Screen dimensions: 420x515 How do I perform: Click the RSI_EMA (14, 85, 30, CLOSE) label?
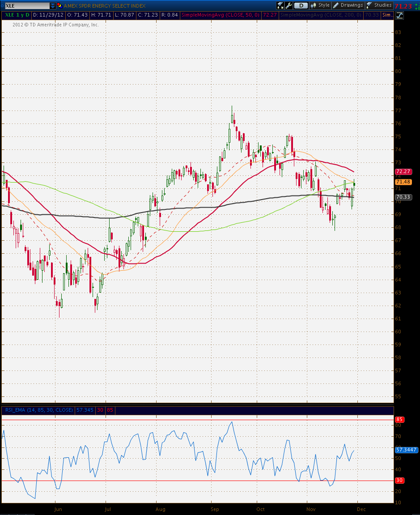[39, 410]
